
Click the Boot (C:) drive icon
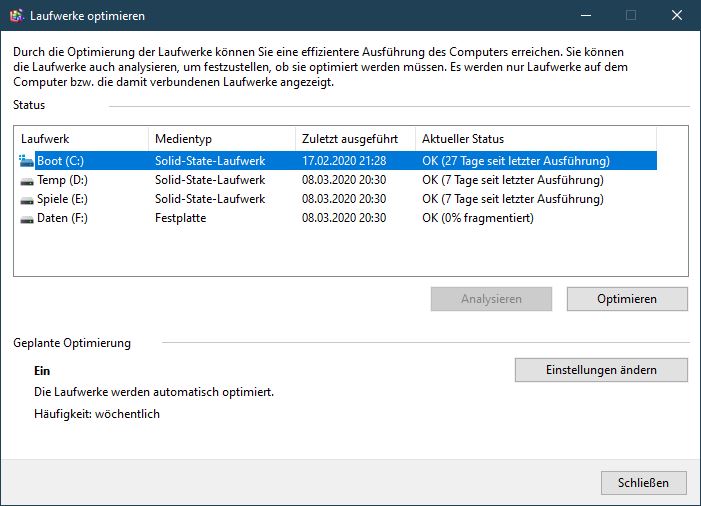(x=26, y=160)
